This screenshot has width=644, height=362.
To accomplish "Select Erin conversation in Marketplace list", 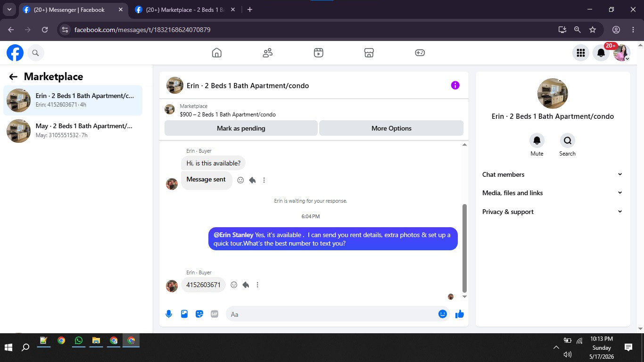I will point(73,100).
